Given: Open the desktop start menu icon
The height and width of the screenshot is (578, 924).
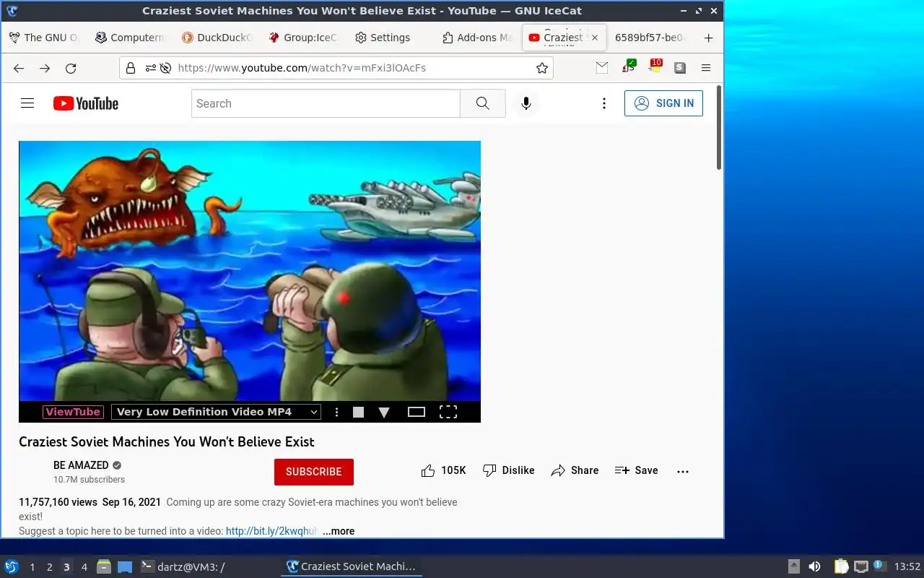Looking at the screenshot, I should pyautogui.click(x=12, y=566).
